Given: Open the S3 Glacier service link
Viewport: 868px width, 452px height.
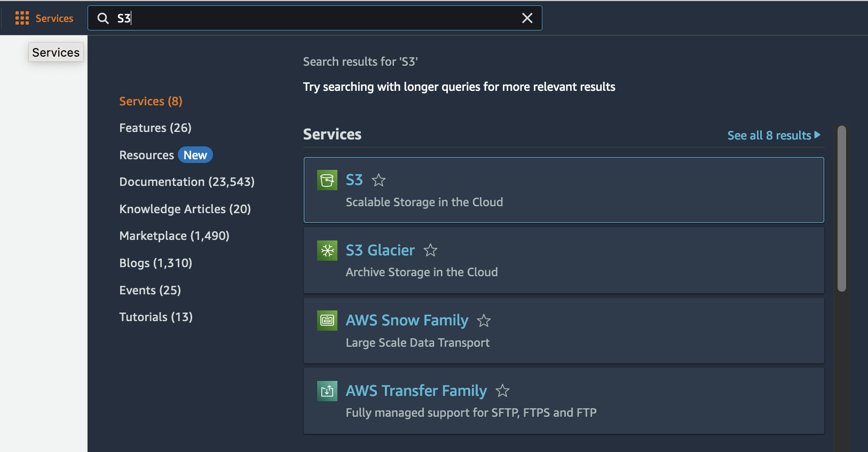Looking at the screenshot, I should pos(380,250).
